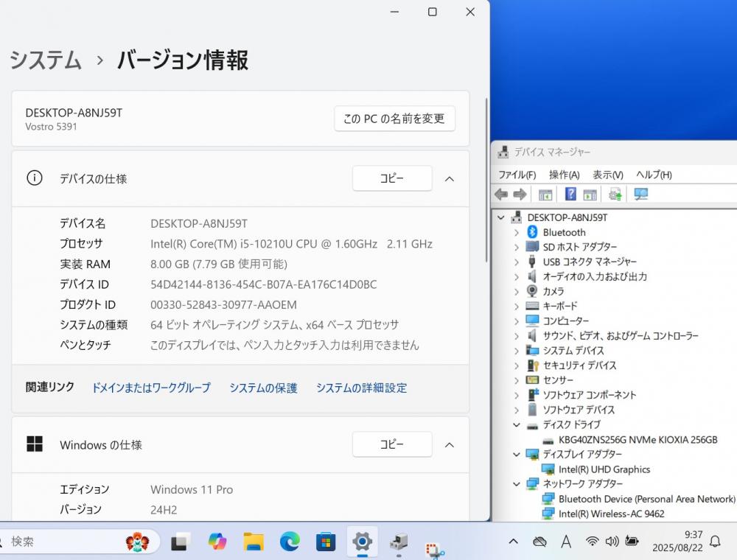Go to システム in the breadcrumb

pyautogui.click(x=46, y=60)
